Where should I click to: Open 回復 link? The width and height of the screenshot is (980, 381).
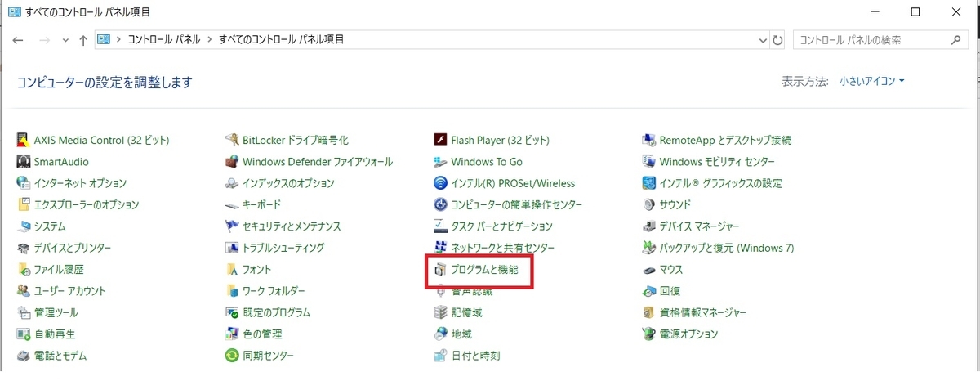(670, 291)
